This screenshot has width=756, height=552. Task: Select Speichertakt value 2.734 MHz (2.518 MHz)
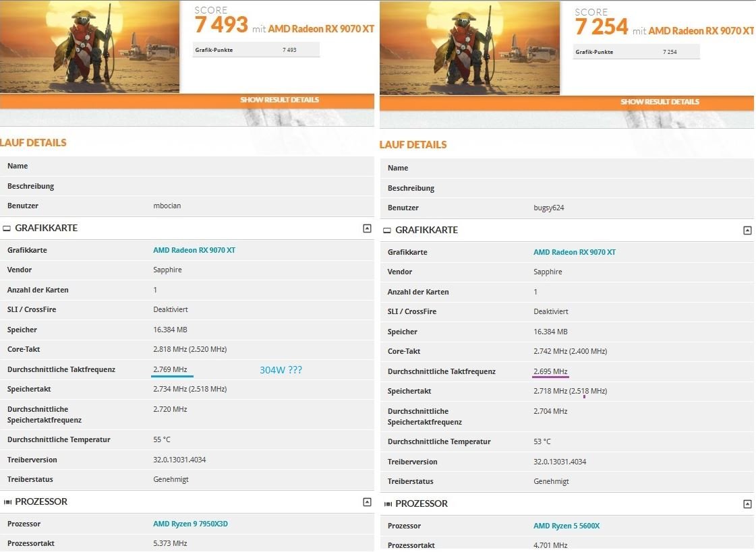click(190, 389)
